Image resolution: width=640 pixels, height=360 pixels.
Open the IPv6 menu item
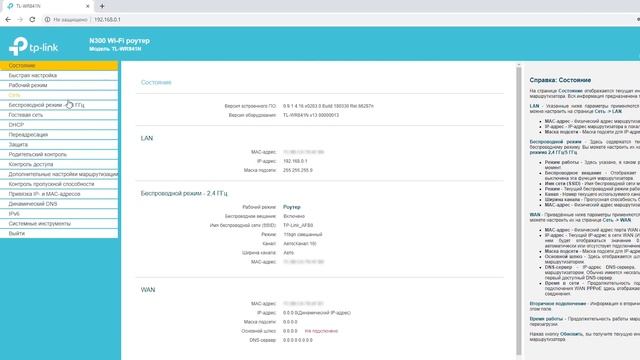coord(59,213)
